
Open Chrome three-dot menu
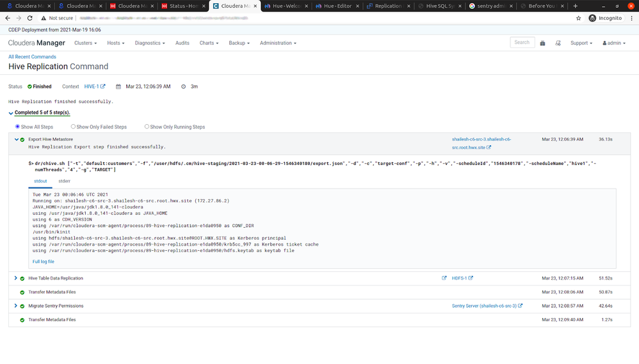[x=632, y=18]
